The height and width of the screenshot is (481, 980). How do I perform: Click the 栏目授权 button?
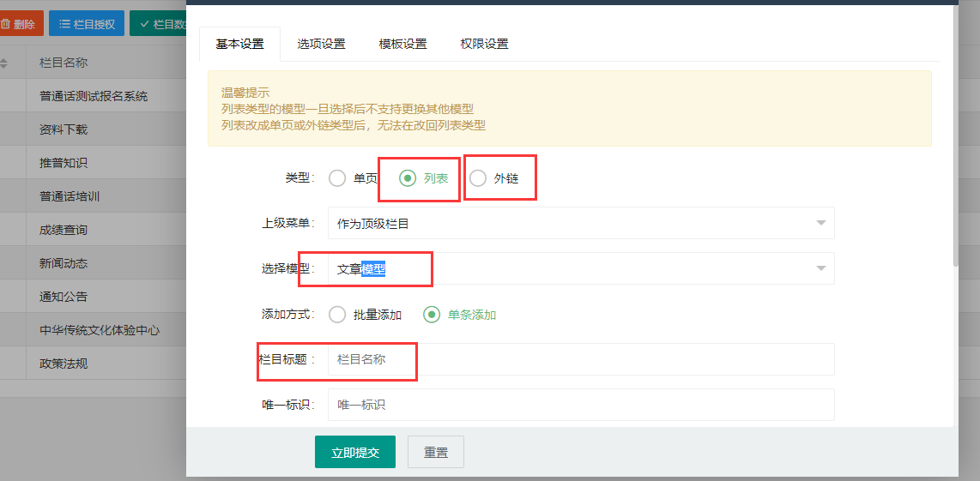coord(87,24)
